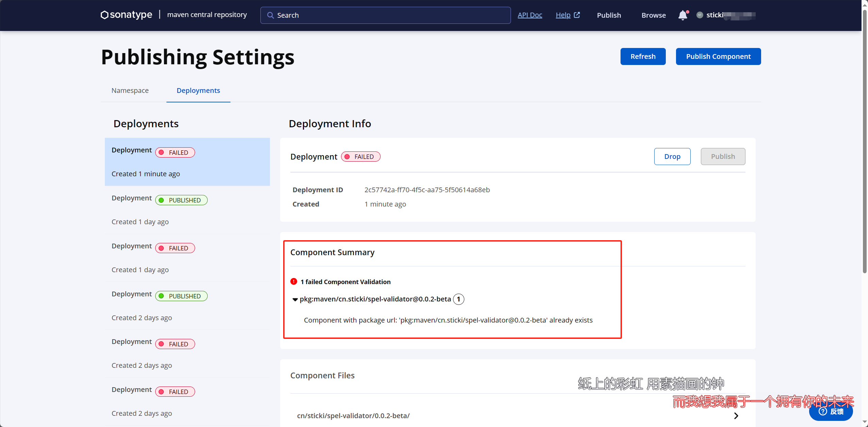Click the red failed validation error icon

tap(294, 282)
